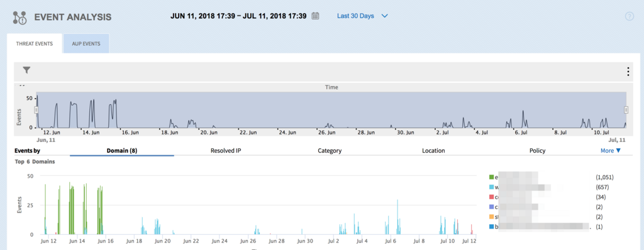
Task: Switch to the AUP Events tab
Action: 86,43
